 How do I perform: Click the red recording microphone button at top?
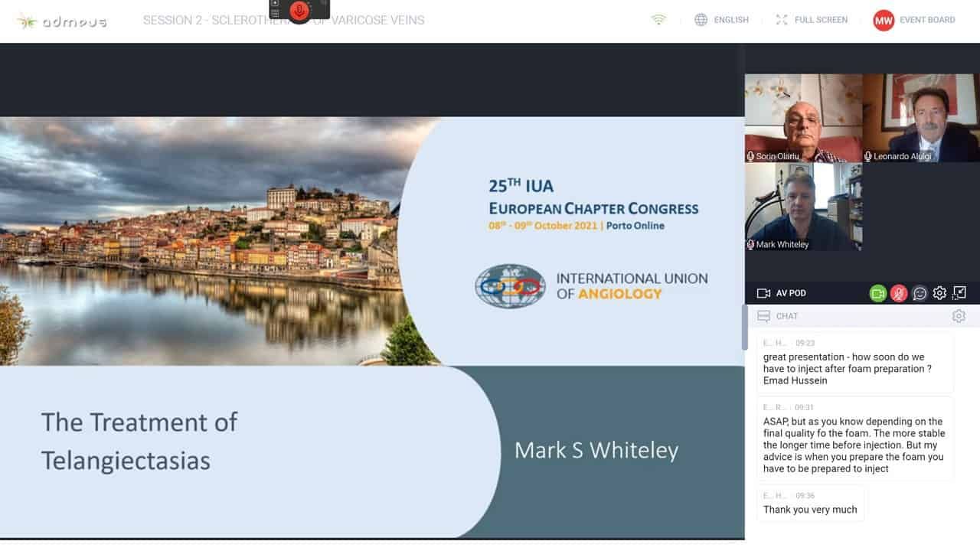point(299,10)
